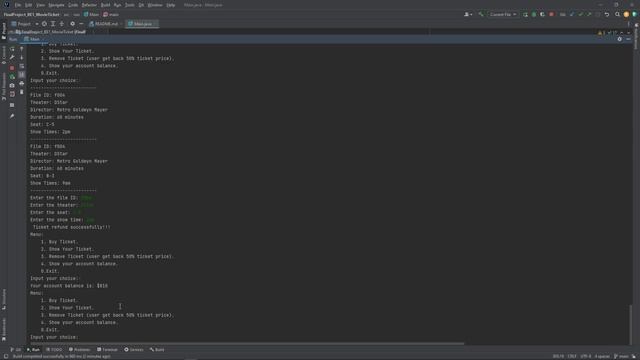
Task: Open the Current File run configuration dropdown
Action: coord(503,14)
